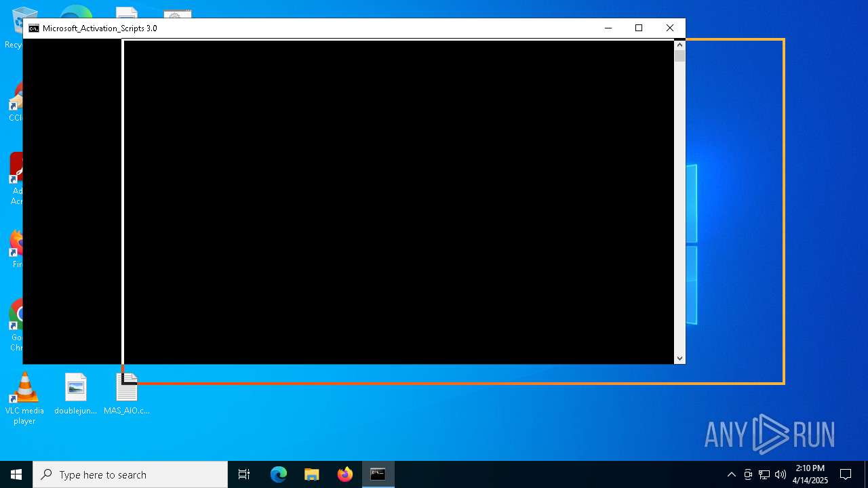Open the network status tray icon

tap(764, 474)
